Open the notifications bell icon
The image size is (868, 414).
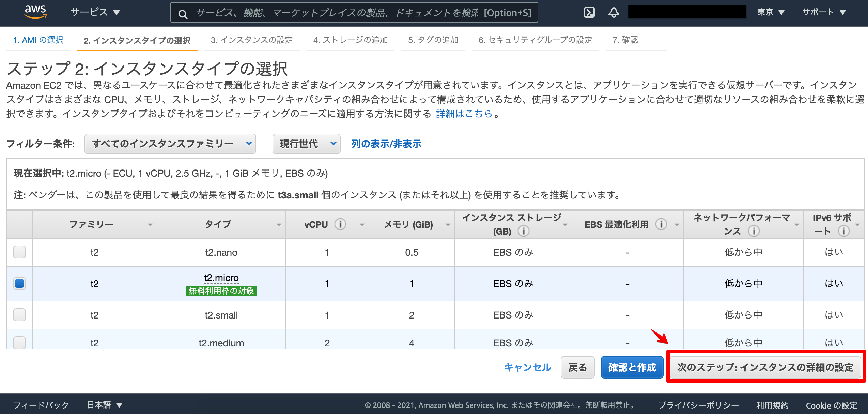click(x=614, y=12)
